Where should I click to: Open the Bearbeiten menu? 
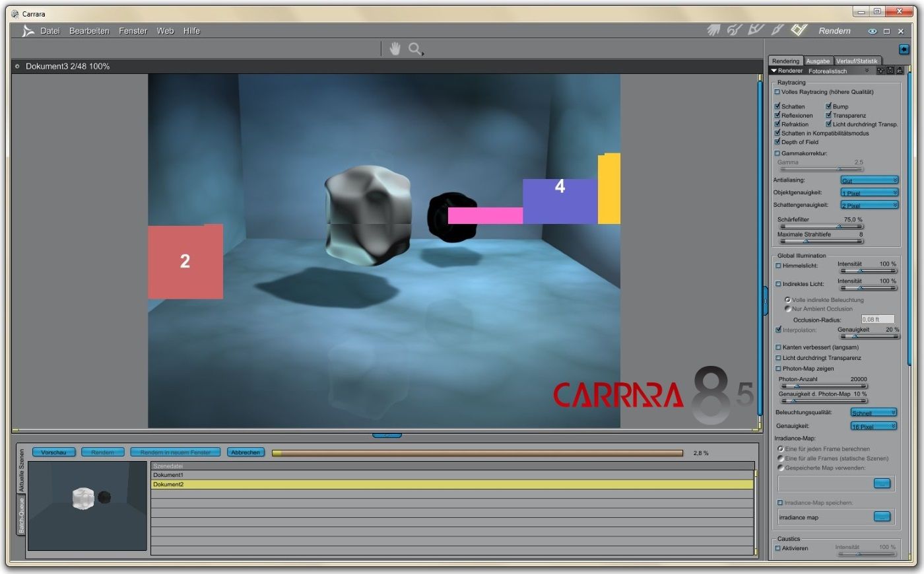pyautogui.click(x=89, y=31)
